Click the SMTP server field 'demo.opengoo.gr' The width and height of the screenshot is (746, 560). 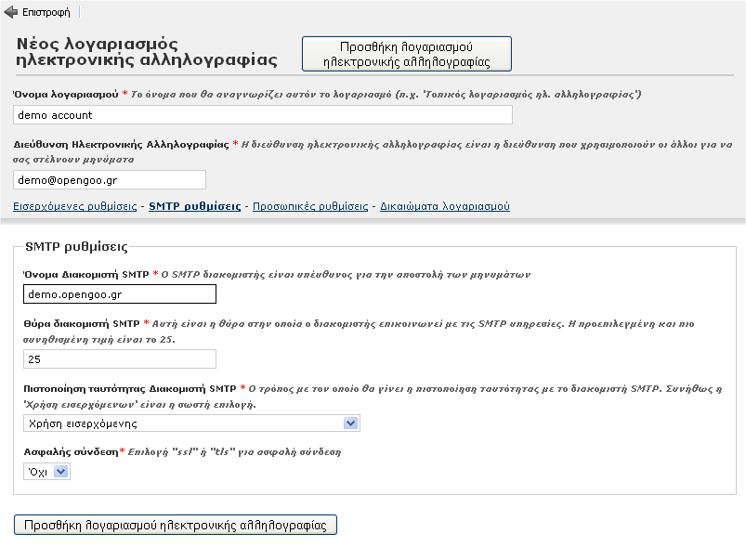point(120,293)
